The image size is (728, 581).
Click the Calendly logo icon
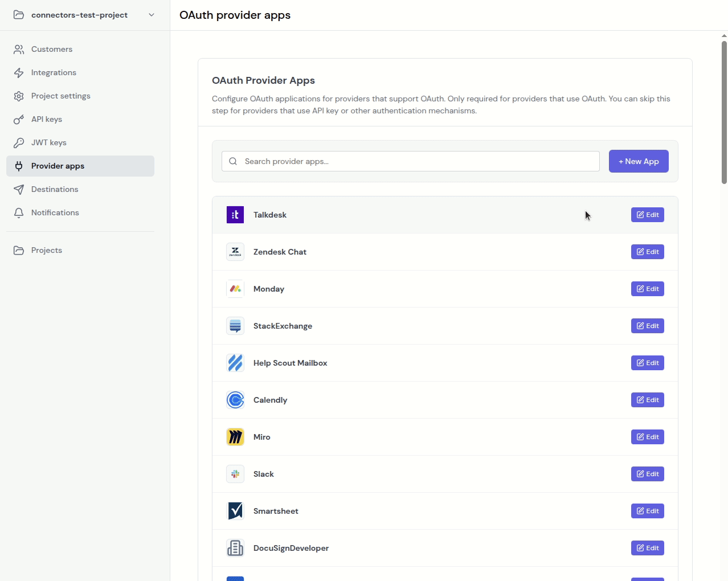pos(235,400)
